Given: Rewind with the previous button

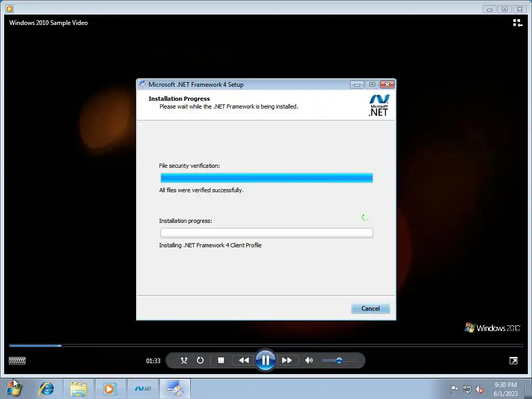Looking at the screenshot, I should pyautogui.click(x=244, y=361).
